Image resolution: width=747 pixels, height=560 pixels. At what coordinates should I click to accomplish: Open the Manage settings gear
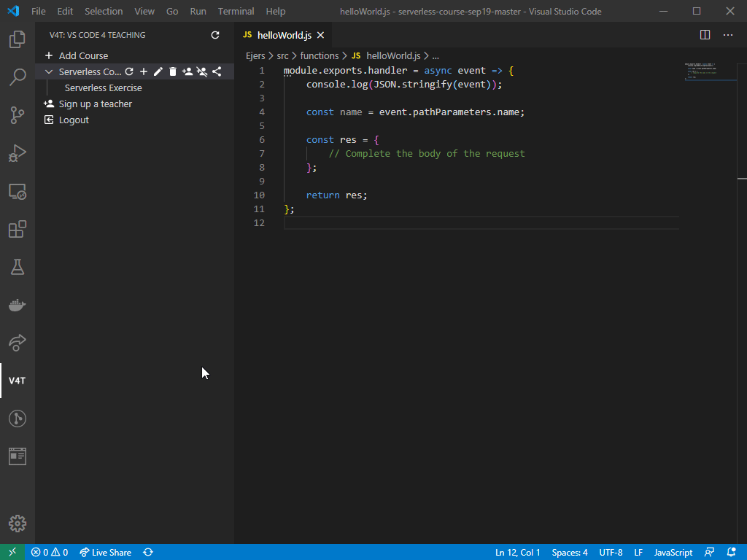18,524
